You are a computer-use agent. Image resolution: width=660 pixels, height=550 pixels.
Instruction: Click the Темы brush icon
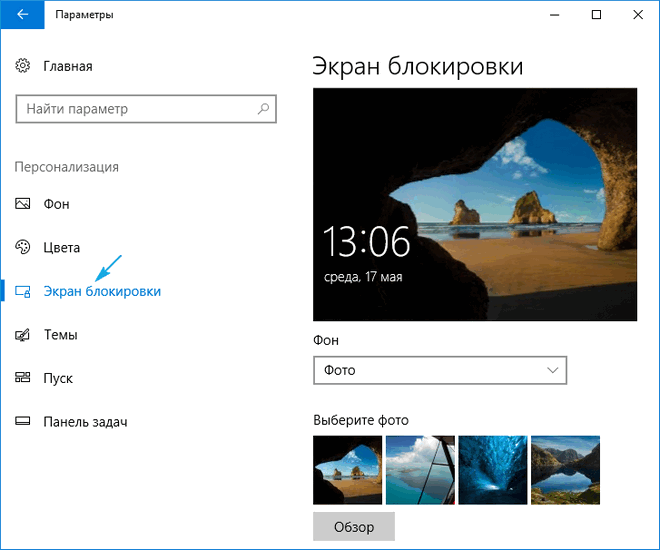(23, 335)
